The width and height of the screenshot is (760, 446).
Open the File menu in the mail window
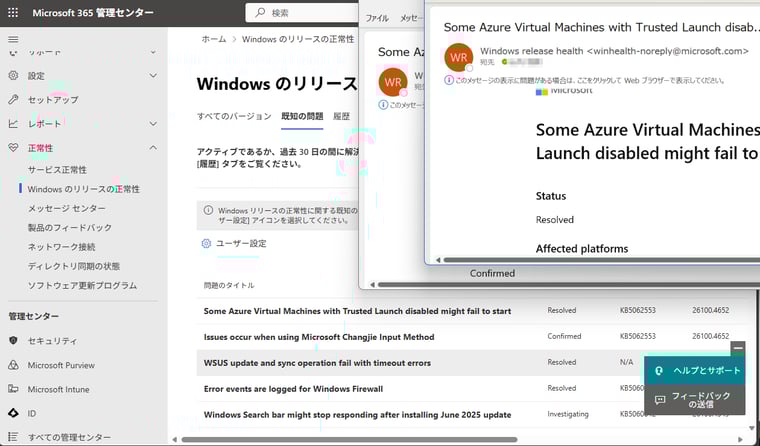point(377,18)
